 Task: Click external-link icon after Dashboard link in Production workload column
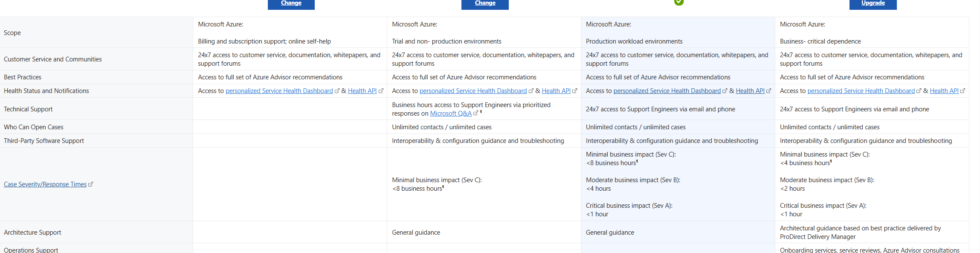[x=725, y=91]
